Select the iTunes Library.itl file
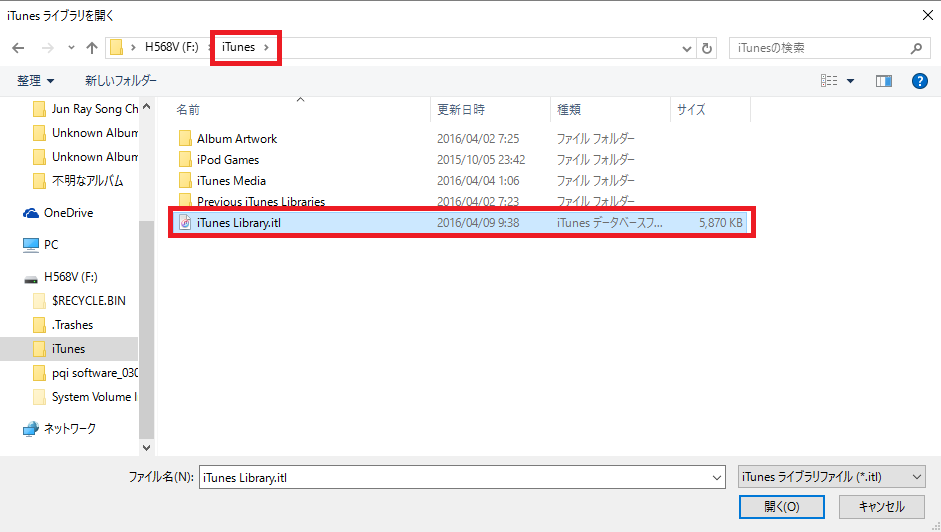The height and width of the screenshot is (532, 941). click(238, 223)
